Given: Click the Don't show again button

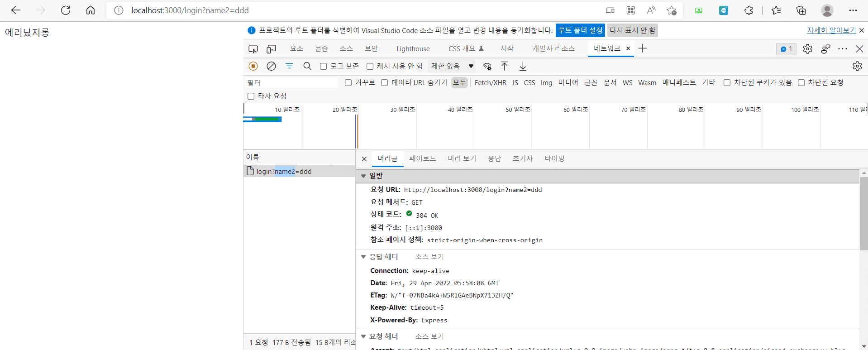Looking at the screenshot, I should [x=632, y=30].
